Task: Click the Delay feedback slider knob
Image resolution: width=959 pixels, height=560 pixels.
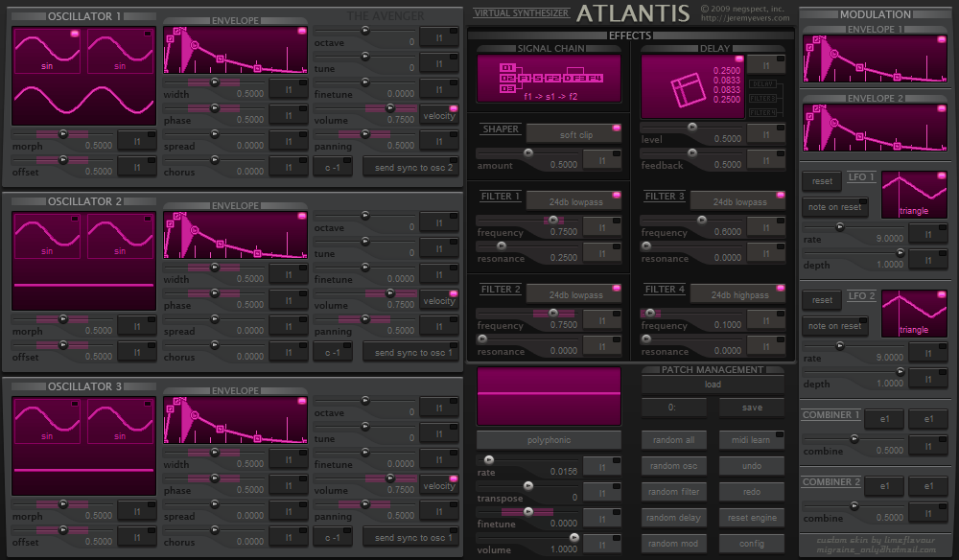Action: 692,152
